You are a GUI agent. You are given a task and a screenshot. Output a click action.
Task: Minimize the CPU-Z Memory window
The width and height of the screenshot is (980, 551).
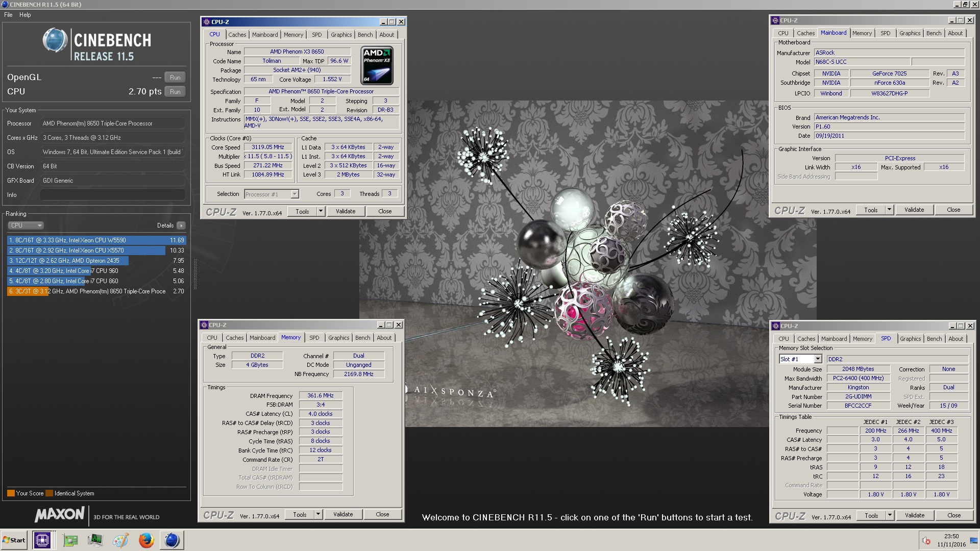(x=380, y=325)
